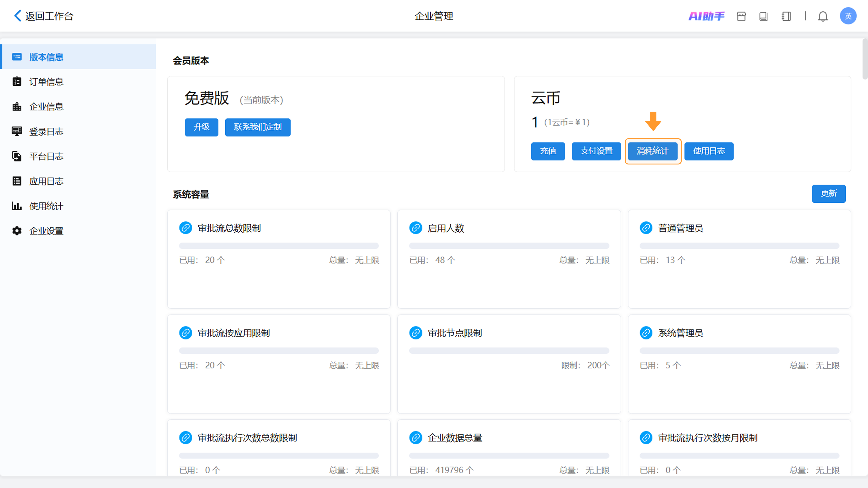Click the text 已用: 13 个
The image size is (868, 488).
(663, 260)
